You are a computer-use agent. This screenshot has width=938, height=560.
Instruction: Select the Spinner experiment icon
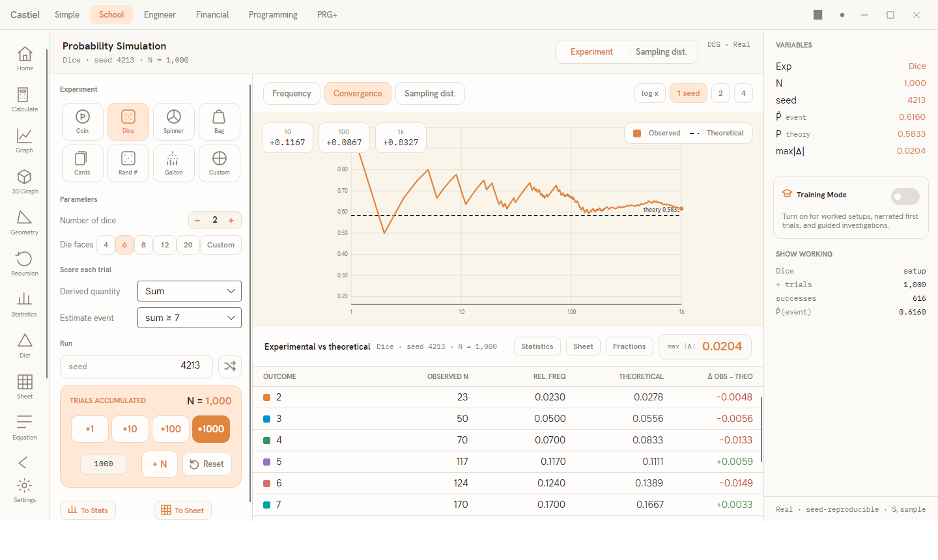pyautogui.click(x=174, y=122)
